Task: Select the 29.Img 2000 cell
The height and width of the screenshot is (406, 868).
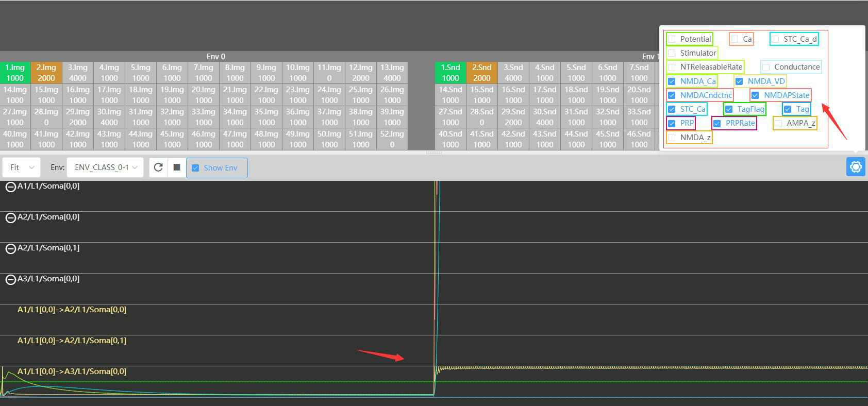Action: point(78,117)
